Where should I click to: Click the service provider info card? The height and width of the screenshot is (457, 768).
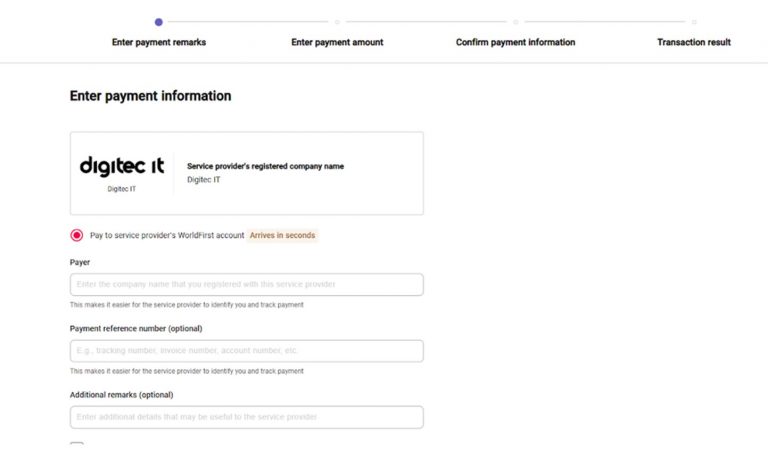click(x=246, y=173)
